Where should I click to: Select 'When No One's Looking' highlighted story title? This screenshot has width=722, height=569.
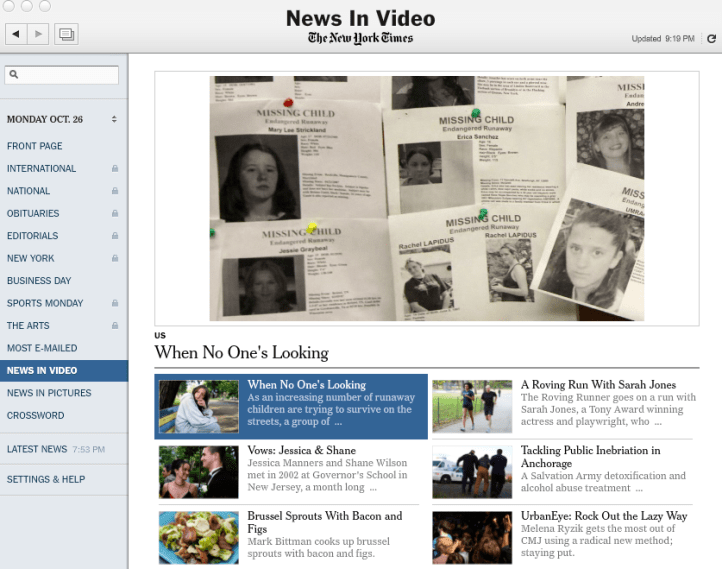click(x=307, y=385)
